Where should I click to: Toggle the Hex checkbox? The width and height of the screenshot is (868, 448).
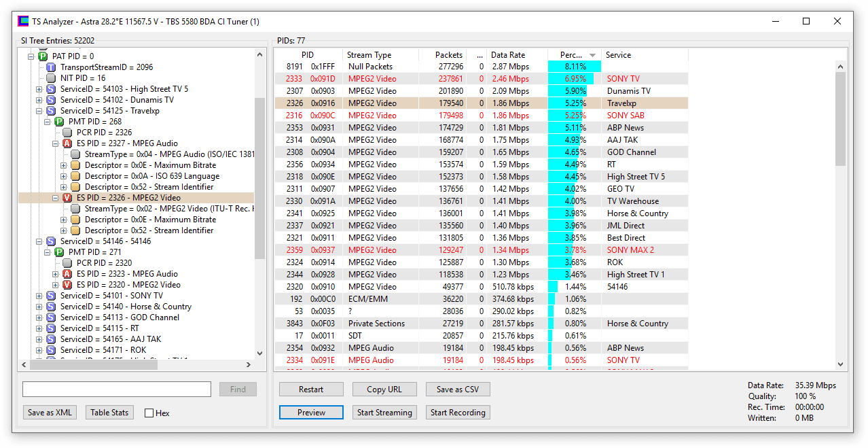coord(149,413)
